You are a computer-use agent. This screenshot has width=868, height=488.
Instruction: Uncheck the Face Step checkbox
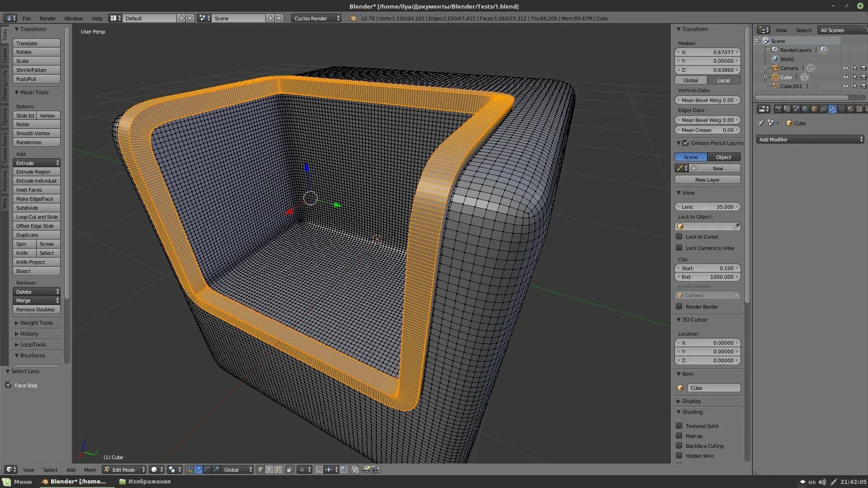tap(9, 385)
